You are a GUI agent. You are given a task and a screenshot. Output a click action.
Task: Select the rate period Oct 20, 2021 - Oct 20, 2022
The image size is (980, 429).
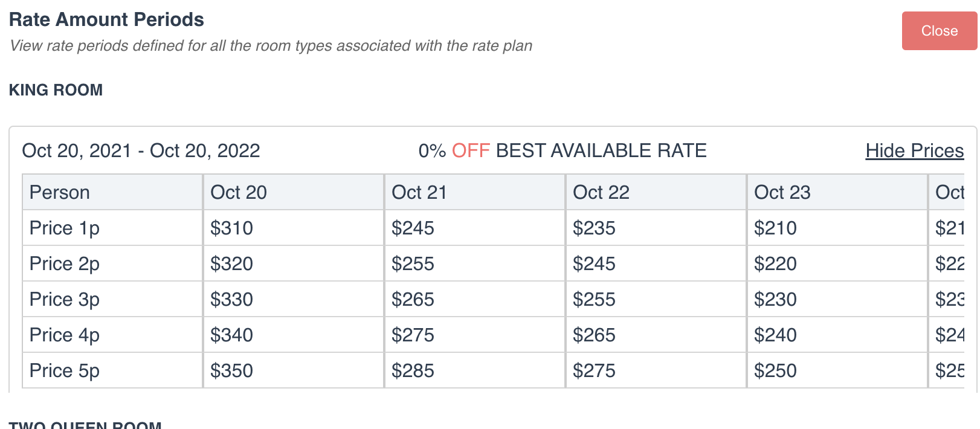[x=141, y=150]
